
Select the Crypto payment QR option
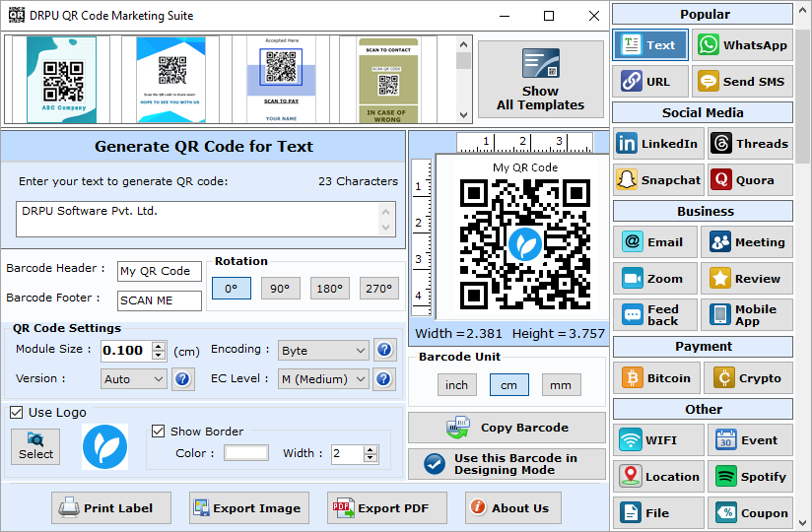pyautogui.click(x=748, y=377)
